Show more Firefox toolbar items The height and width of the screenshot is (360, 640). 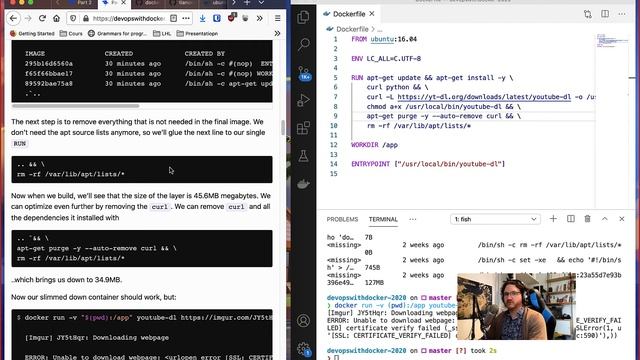260,18
